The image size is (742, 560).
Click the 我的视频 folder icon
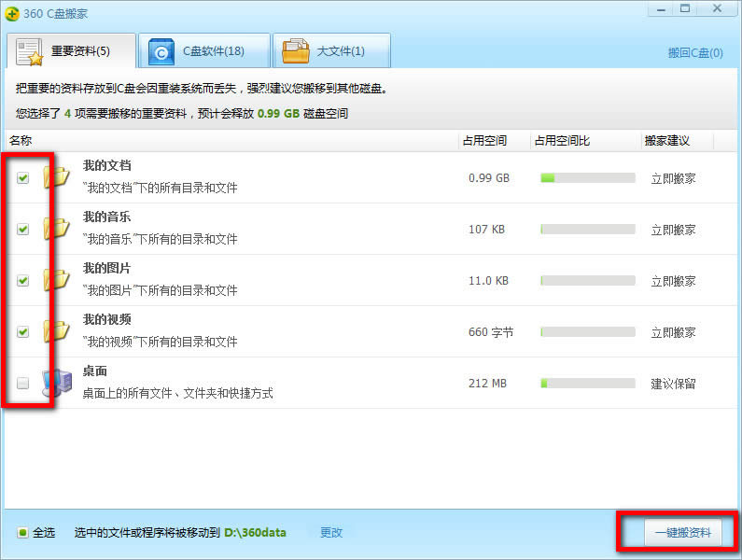point(58,331)
